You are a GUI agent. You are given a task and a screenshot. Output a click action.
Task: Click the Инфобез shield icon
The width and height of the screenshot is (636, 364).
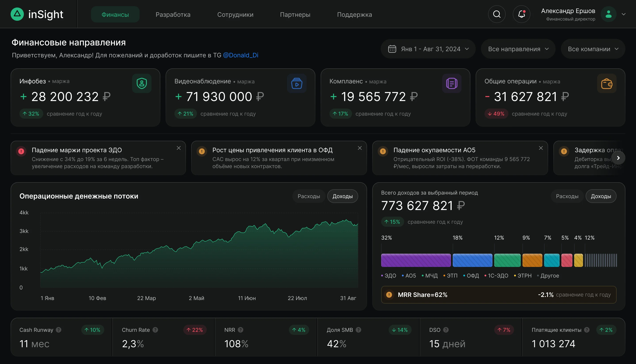pos(142,83)
